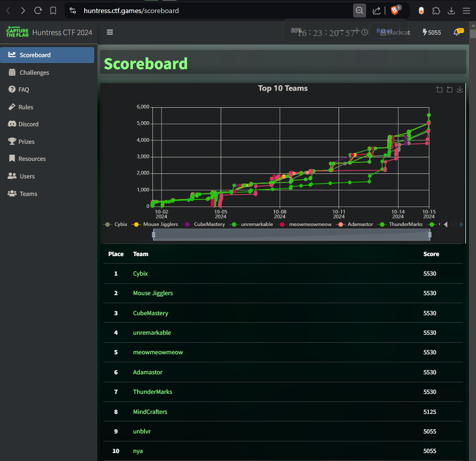Viewport: 476px width, 461px height.
Task: Go back in browser history
Action: 9,11
